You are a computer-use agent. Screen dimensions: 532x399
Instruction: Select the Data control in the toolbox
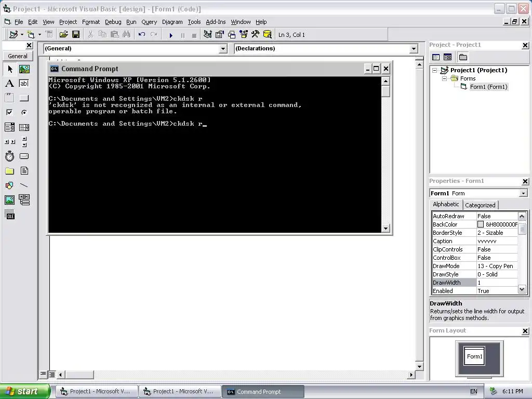[x=24, y=200]
